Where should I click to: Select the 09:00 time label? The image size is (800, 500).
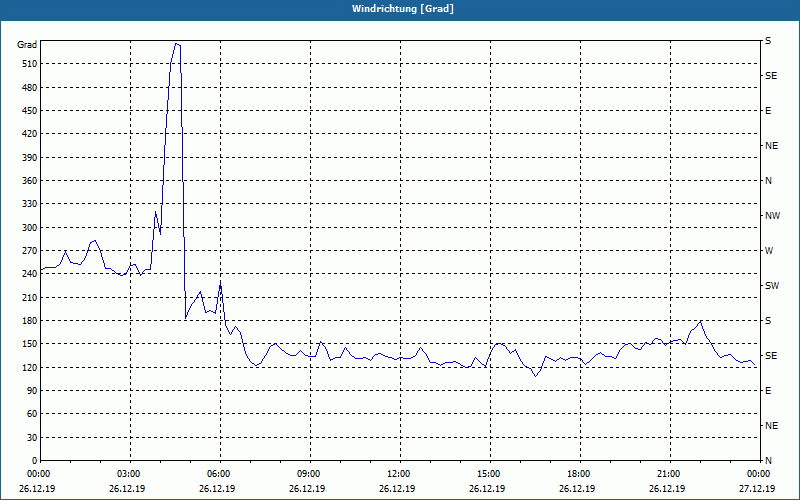310,474
